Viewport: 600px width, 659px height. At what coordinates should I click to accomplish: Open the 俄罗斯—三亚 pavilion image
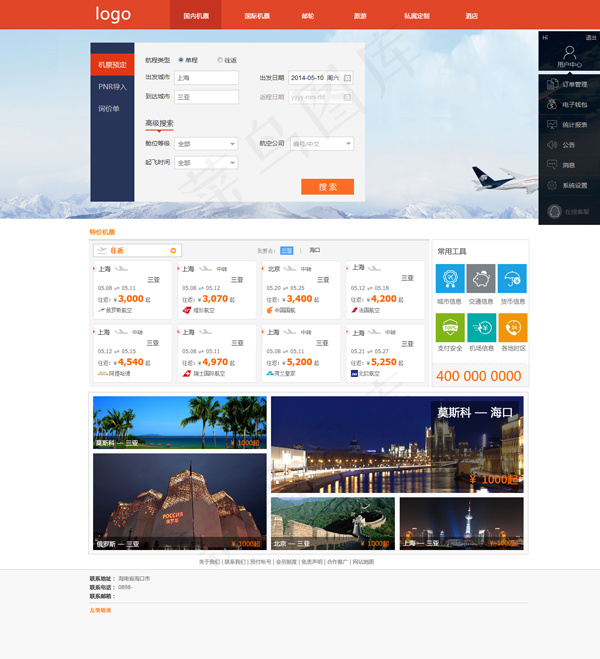coord(180,501)
